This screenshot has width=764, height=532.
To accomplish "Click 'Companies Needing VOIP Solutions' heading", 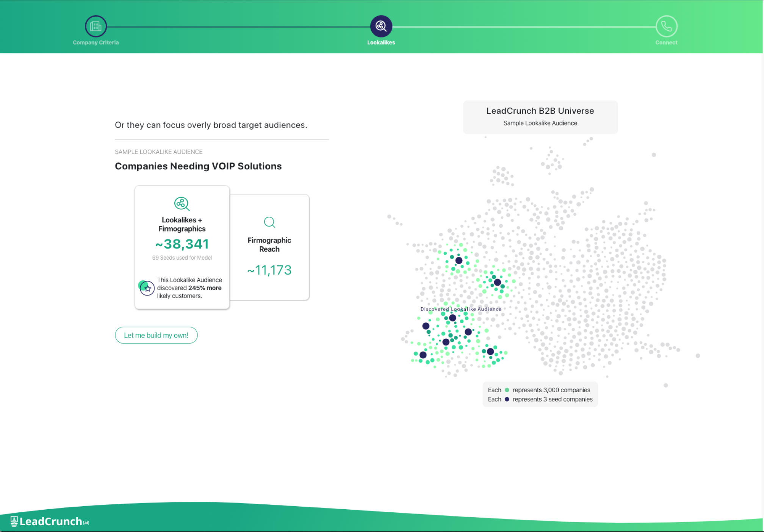I will (198, 166).
